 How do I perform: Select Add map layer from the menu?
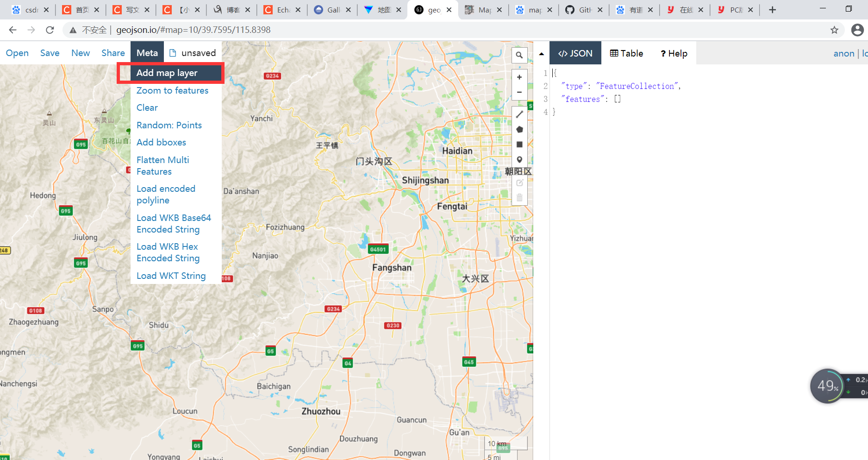(x=167, y=73)
